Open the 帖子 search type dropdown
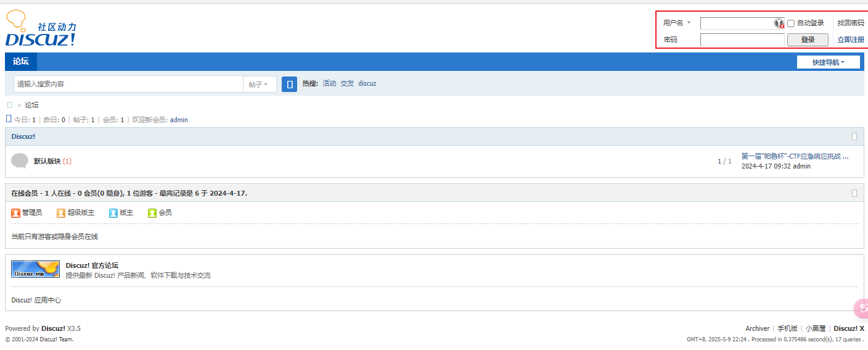868x350 pixels. (x=260, y=85)
